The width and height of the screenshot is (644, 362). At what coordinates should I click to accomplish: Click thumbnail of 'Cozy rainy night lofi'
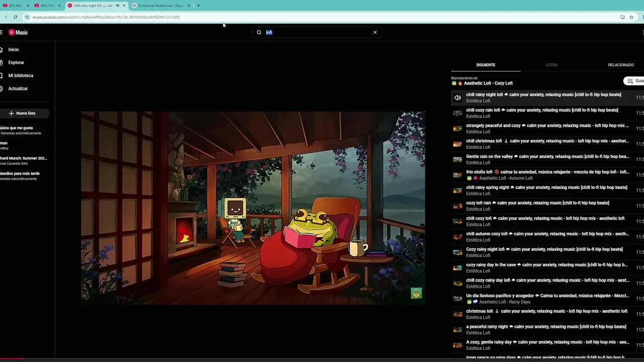(x=457, y=252)
